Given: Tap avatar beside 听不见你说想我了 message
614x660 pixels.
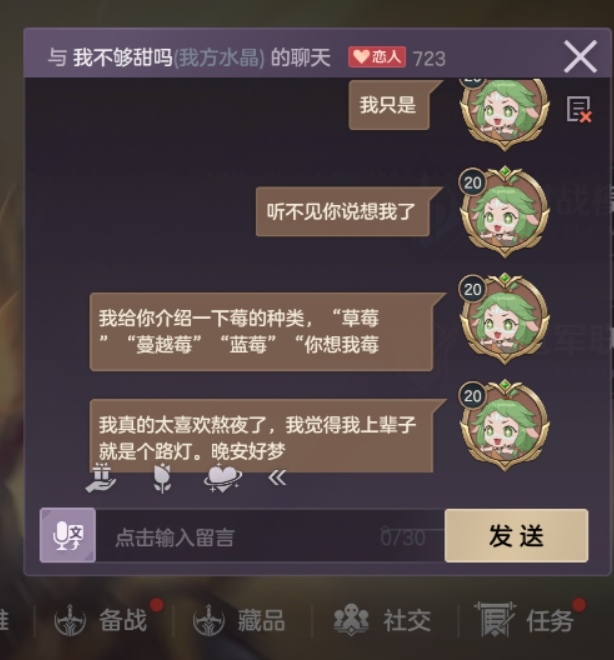Looking at the screenshot, I should 504,212.
